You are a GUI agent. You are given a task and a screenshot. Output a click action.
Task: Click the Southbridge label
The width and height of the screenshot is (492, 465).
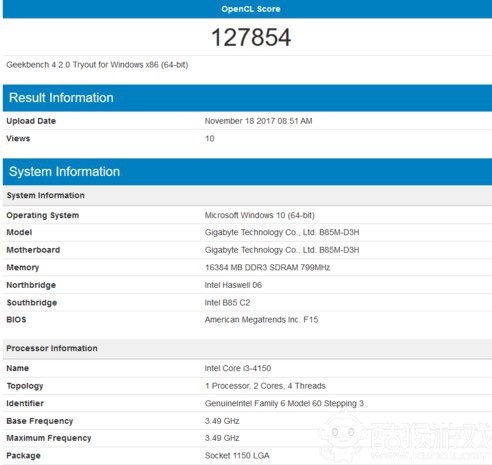click(32, 303)
